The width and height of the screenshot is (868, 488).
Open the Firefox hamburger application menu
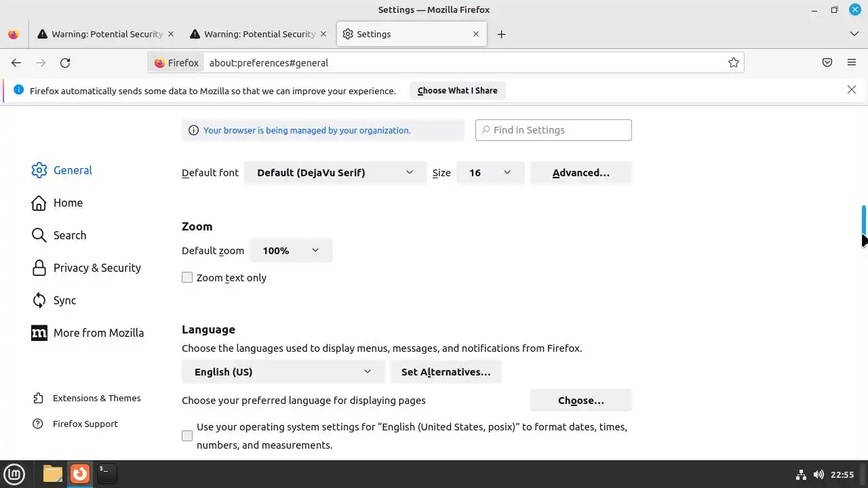852,63
